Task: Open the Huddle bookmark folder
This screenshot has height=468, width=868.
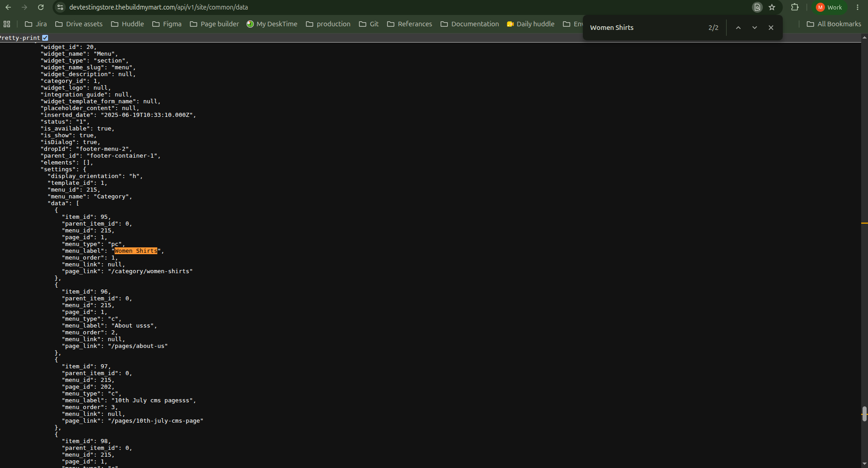Action: (x=127, y=24)
